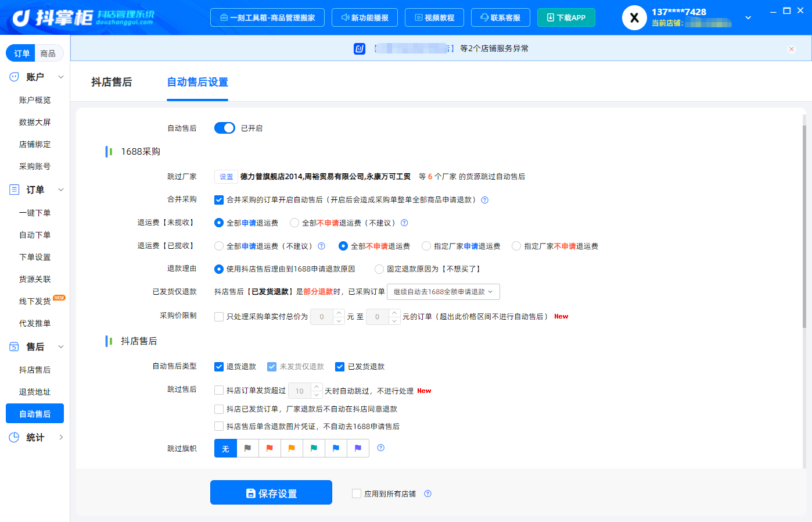
Task: Uncheck 合并采购的订单开启自动售后 checkbox
Action: point(219,200)
